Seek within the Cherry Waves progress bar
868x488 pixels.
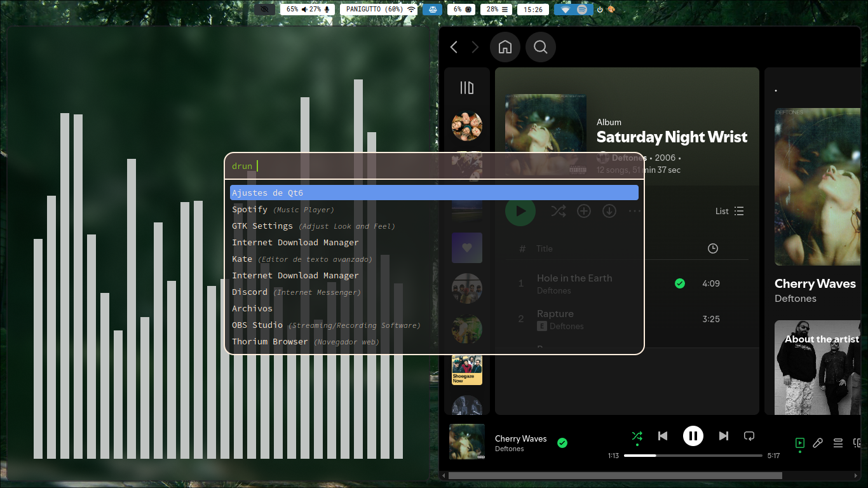click(x=693, y=456)
